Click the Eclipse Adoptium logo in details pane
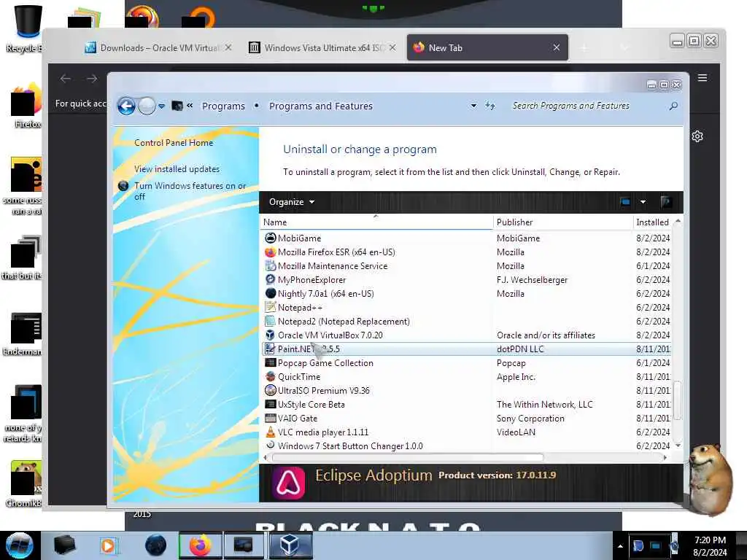This screenshot has height=560, width=747. click(x=288, y=483)
